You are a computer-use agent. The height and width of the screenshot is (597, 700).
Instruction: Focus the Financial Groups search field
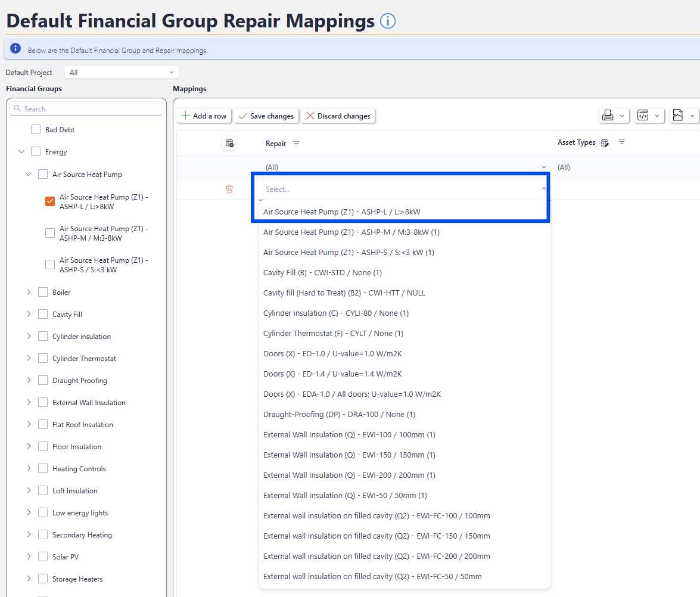pos(87,109)
